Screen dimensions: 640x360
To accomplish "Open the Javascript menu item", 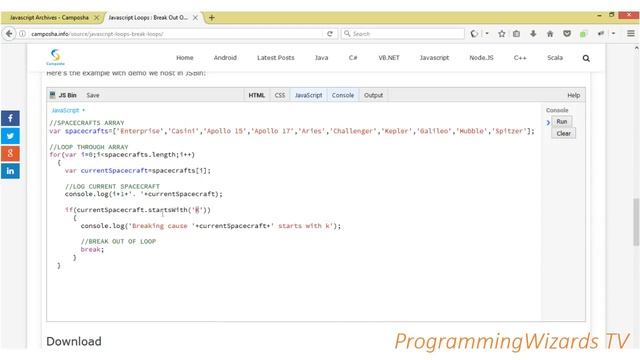I will click(434, 58).
